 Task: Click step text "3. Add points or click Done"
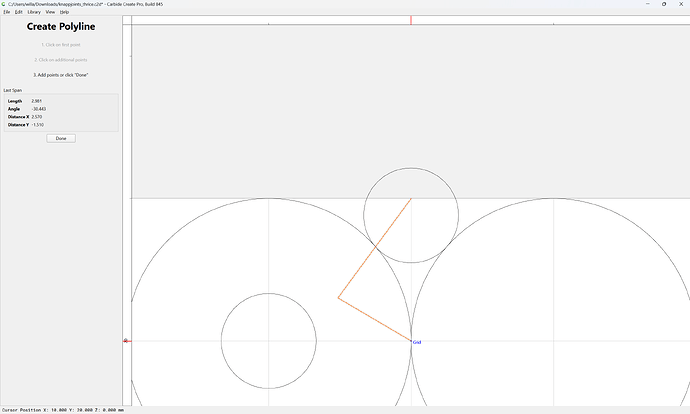[61, 75]
